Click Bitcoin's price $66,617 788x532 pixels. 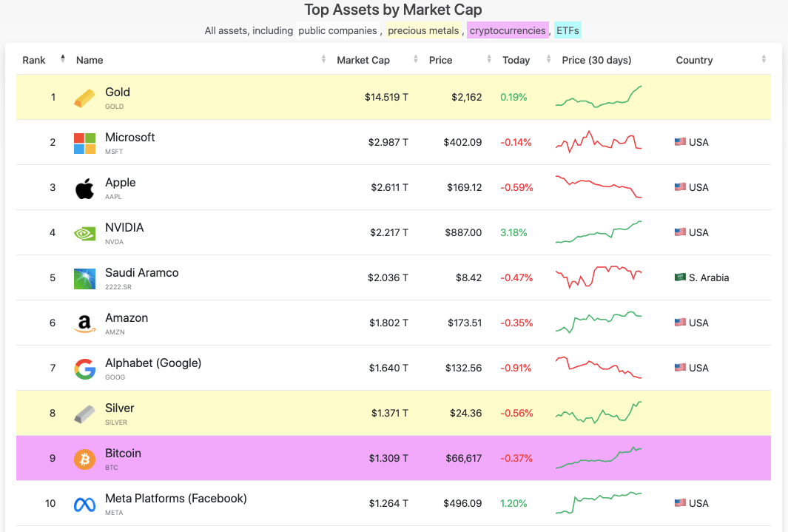(464, 458)
